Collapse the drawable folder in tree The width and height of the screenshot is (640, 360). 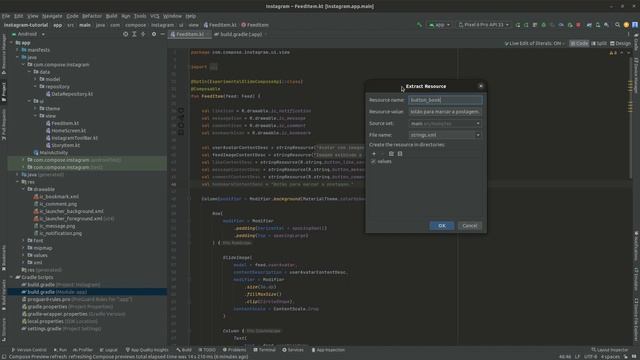pos(23,189)
